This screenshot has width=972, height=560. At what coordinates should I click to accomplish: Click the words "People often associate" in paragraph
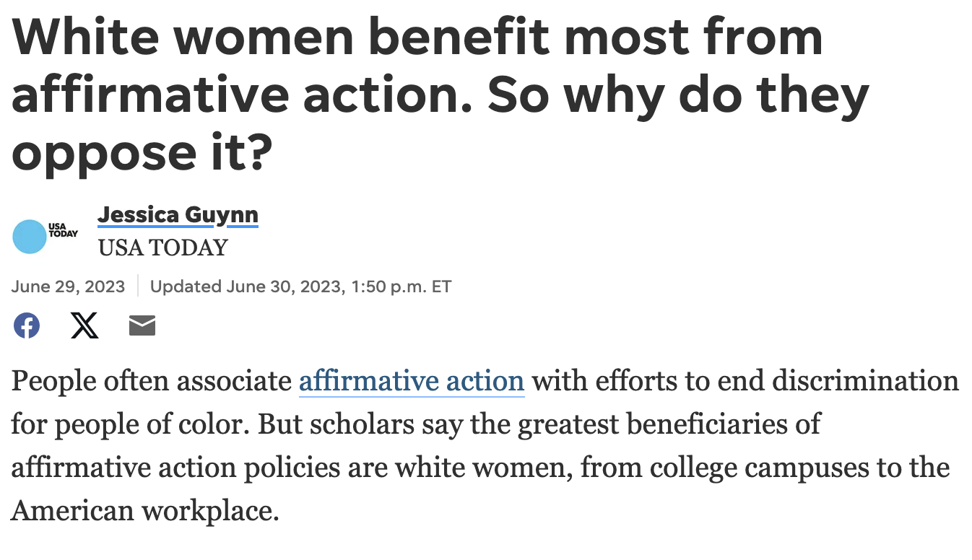(x=150, y=381)
